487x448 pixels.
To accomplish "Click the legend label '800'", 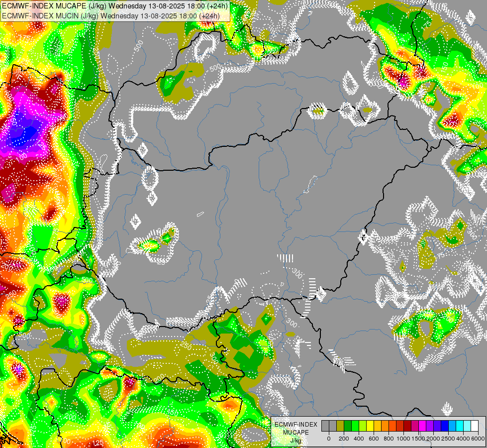I will tap(389, 439).
